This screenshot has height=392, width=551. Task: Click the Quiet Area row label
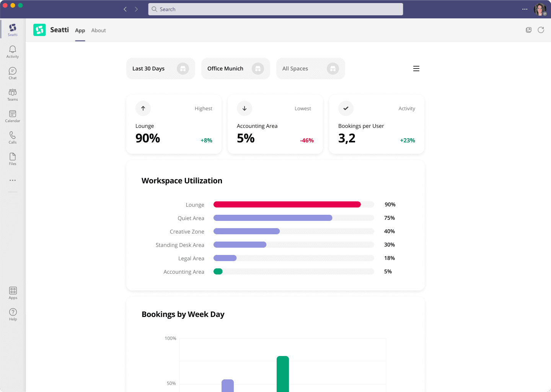point(191,218)
